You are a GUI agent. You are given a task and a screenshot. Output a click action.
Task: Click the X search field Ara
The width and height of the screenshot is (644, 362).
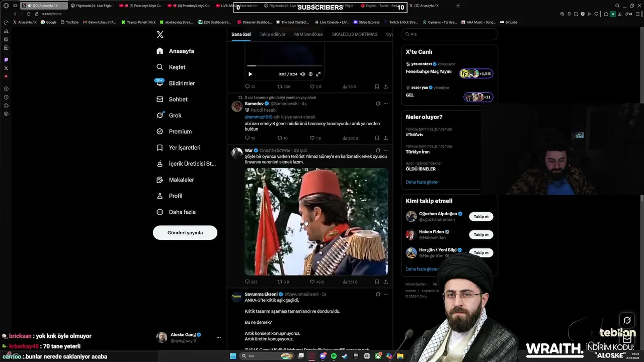pos(449,34)
